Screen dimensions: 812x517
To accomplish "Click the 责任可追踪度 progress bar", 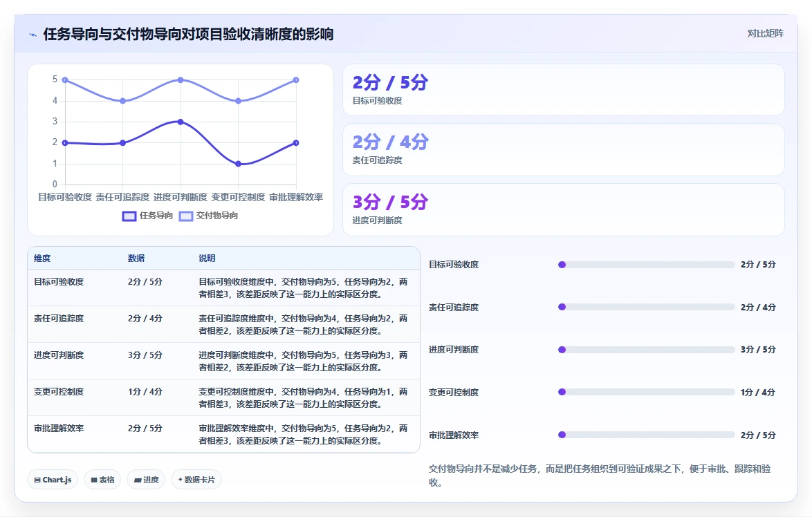I will pyautogui.click(x=646, y=307).
